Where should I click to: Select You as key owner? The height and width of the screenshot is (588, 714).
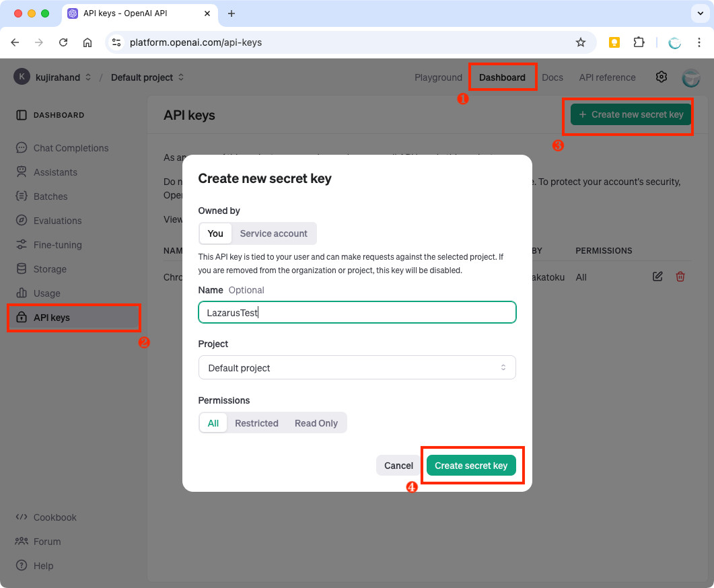coord(215,233)
